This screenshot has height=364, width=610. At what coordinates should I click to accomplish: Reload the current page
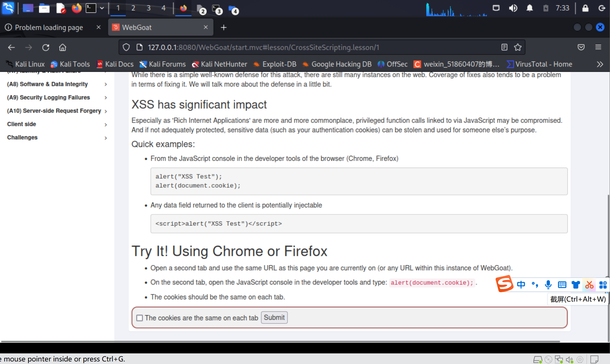coord(46,47)
